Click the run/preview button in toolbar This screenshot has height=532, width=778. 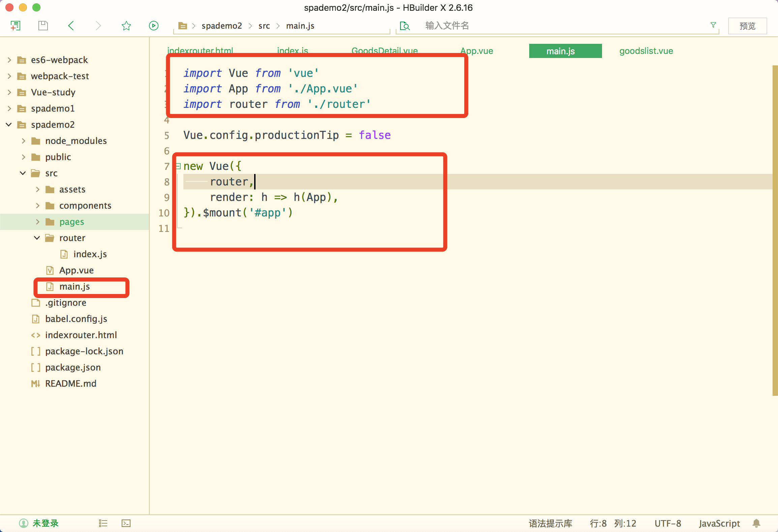(x=154, y=25)
